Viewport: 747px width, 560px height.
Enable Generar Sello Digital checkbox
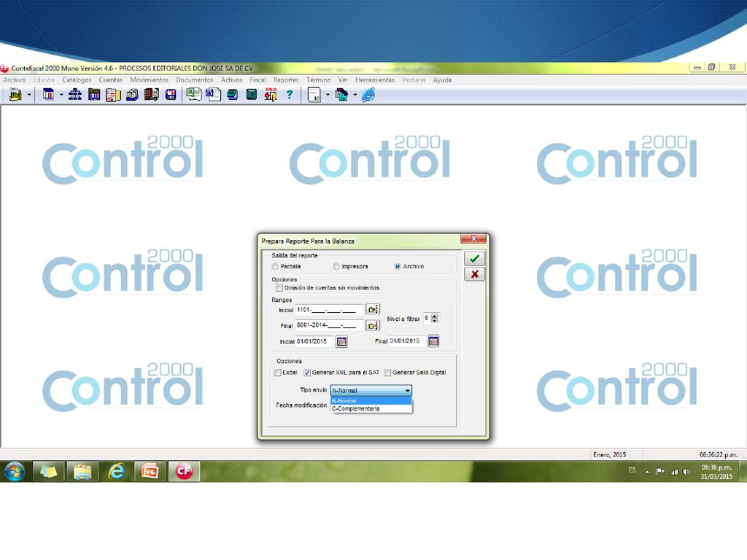pyautogui.click(x=387, y=373)
